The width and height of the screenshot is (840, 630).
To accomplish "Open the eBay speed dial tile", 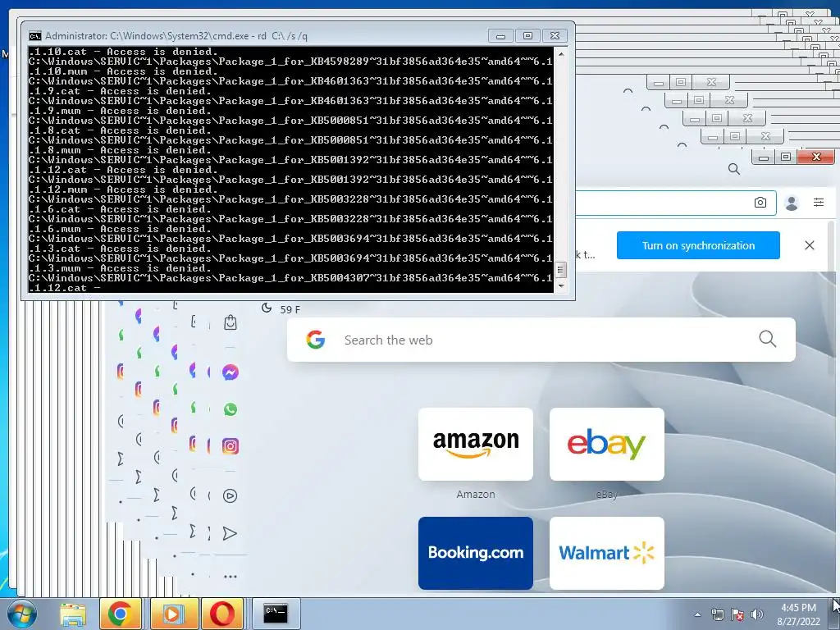I will 607,444.
